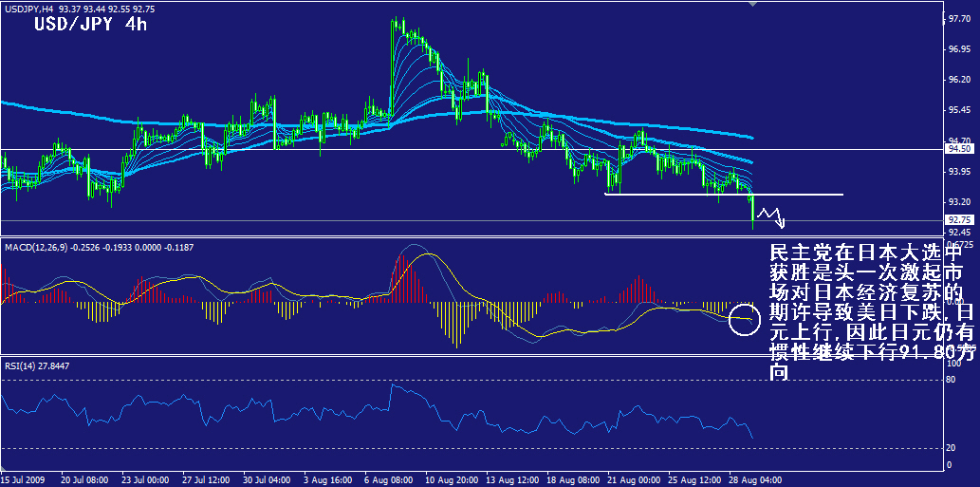Click the 96.95 price axis label
Viewport: 980px width, 487px height.
tap(957, 49)
